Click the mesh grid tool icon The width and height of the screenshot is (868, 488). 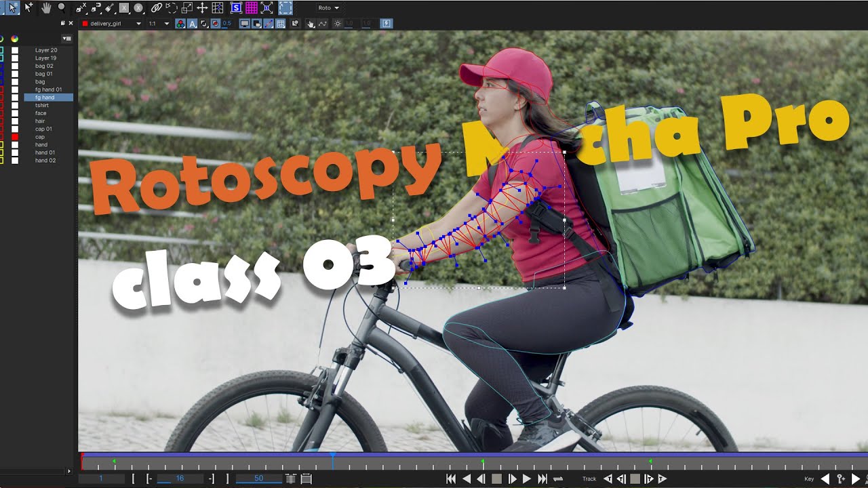tap(218, 8)
